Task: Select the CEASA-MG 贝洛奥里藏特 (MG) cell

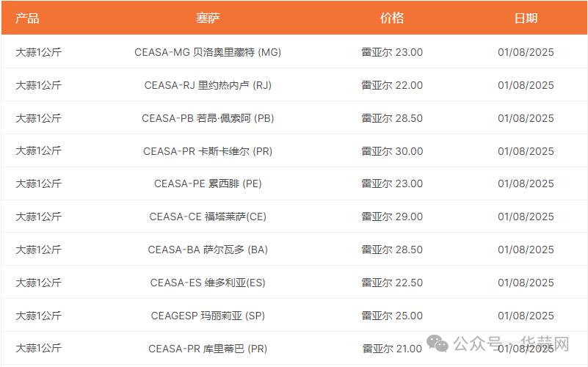Action: pyautogui.click(x=208, y=52)
